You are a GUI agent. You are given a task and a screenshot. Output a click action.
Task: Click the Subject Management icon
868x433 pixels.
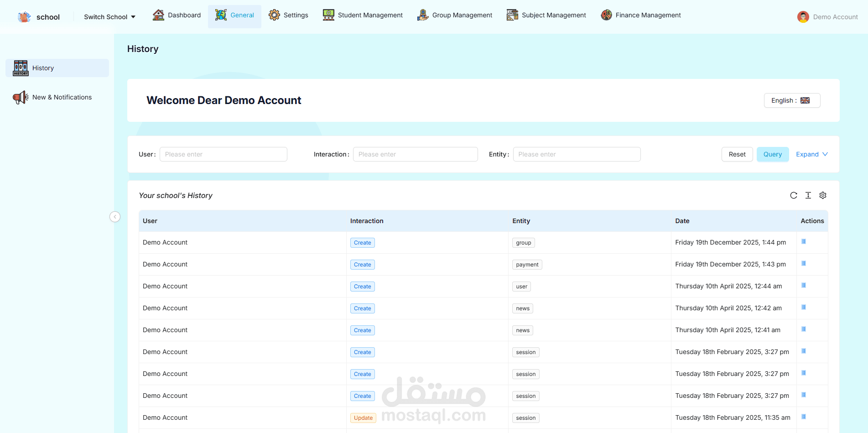click(x=512, y=15)
